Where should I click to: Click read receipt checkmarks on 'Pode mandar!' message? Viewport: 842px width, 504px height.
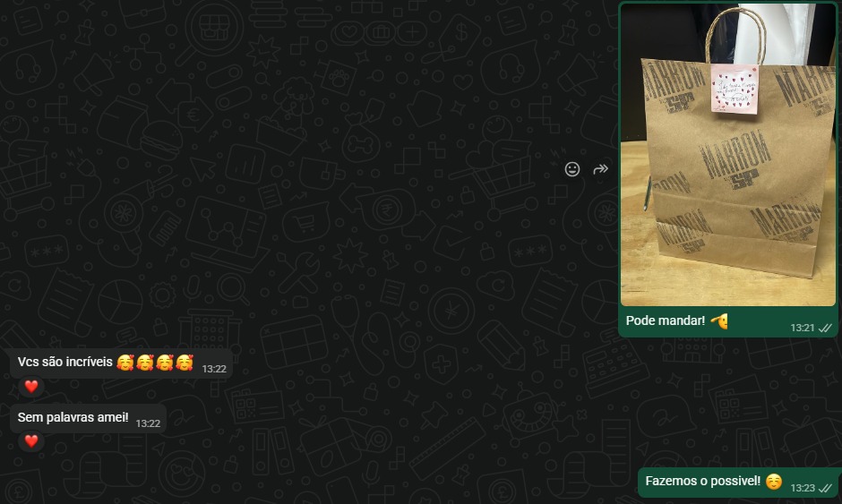(825, 328)
